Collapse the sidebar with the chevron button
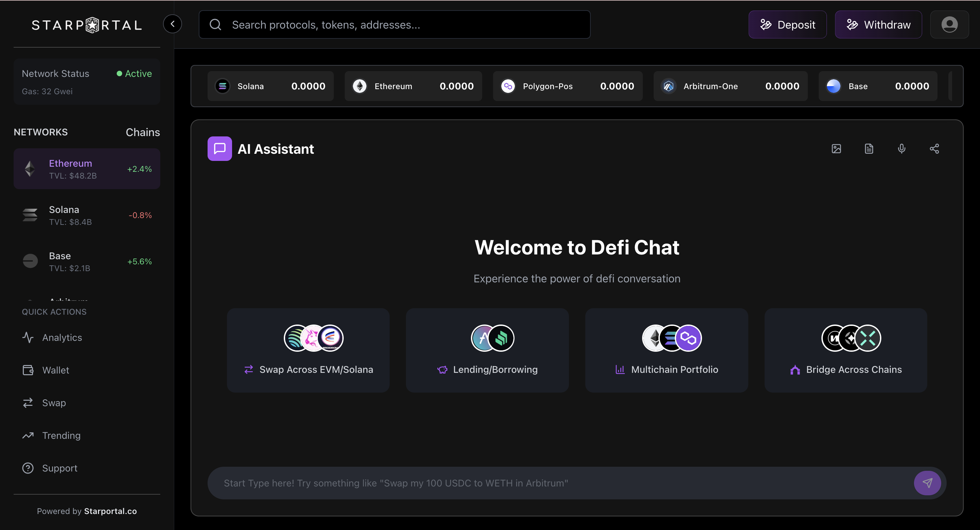 pos(172,24)
